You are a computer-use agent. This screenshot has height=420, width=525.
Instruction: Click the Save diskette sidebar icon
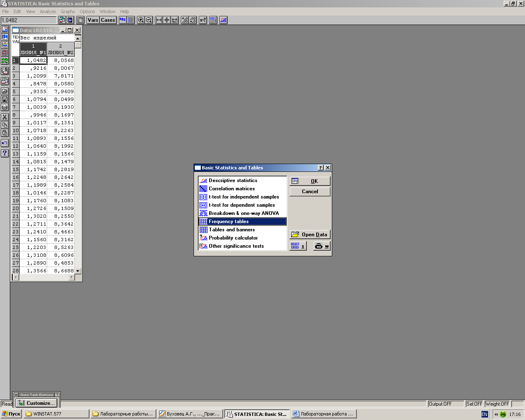pyautogui.click(x=5, y=99)
